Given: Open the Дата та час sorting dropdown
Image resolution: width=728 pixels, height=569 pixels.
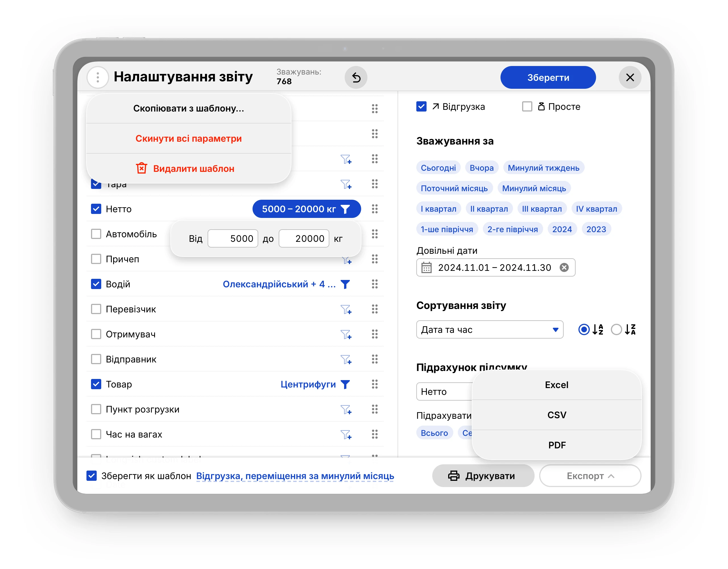Looking at the screenshot, I should pos(489,329).
